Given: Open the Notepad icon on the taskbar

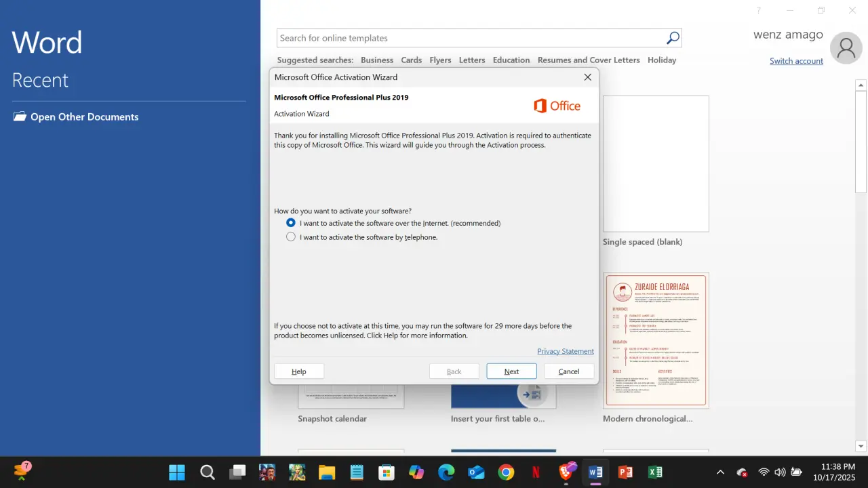Looking at the screenshot, I should (357, 472).
